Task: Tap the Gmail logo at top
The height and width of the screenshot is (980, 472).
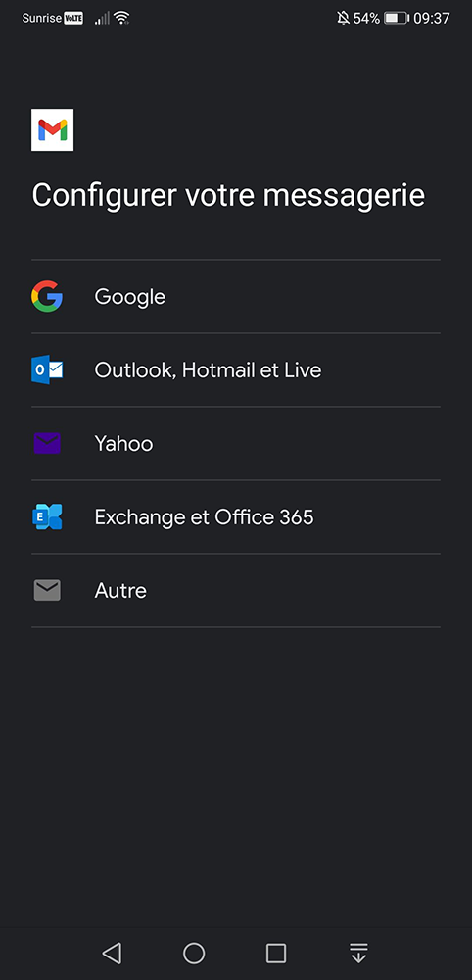Action: click(53, 130)
